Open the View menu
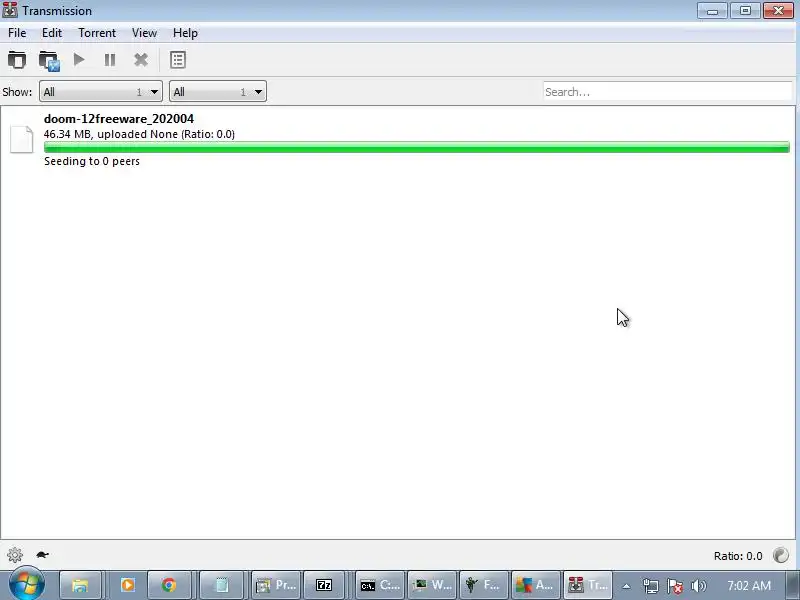Screen dimensions: 800x600 pos(144,33)
